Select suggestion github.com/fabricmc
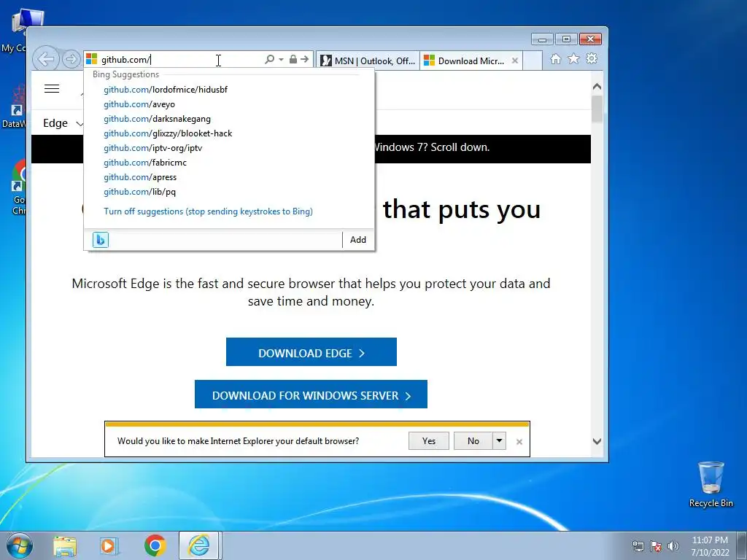The image size is (747, 560). (x=145, y=163)
